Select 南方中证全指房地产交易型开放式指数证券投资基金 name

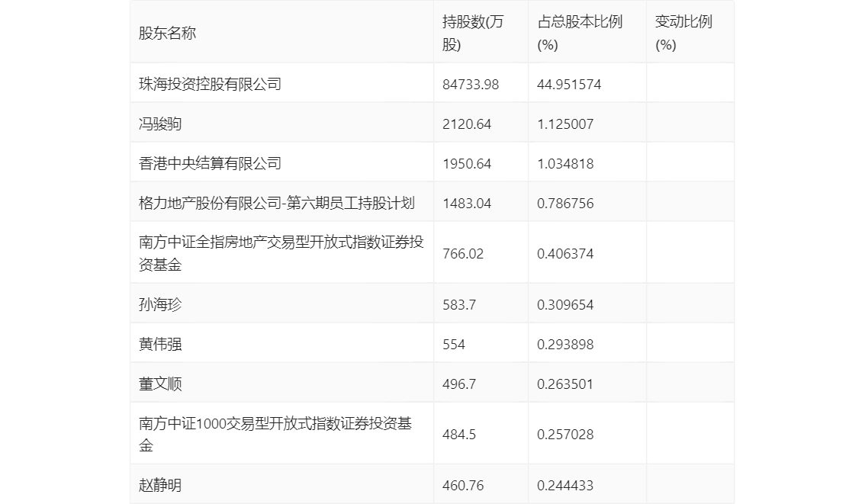tap(281, 253)
